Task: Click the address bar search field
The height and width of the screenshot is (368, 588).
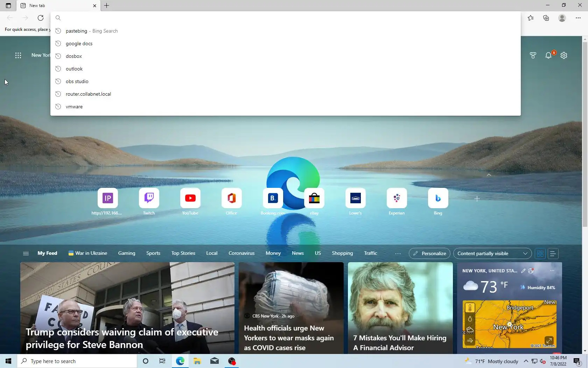Action: click(286, 18)
